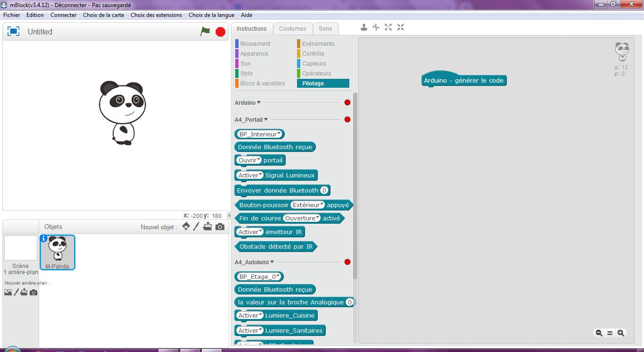Select the Contrôle block category
Viewport: 644px width, 352px height.
click(x=313, y=54)
